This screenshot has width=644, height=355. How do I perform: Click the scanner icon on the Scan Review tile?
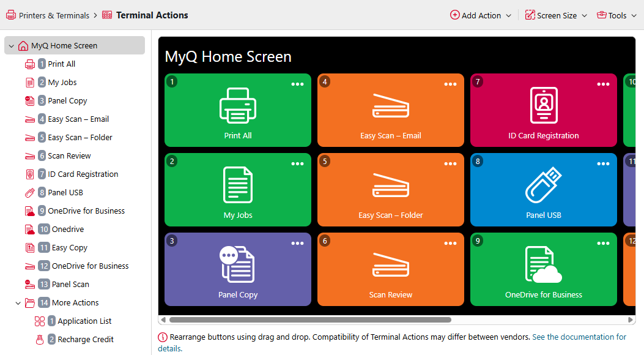coord(391,265)
